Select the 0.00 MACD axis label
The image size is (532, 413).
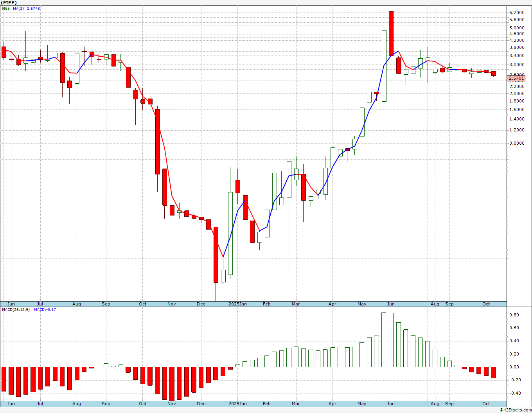(x=514, y=367)
